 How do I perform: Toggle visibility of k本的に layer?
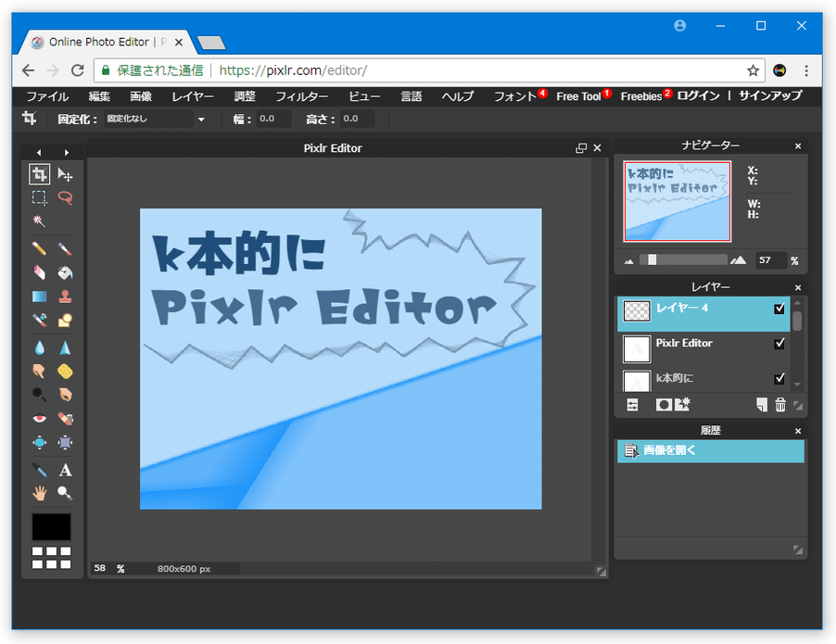pyautogui.click(x=779, y=378)
